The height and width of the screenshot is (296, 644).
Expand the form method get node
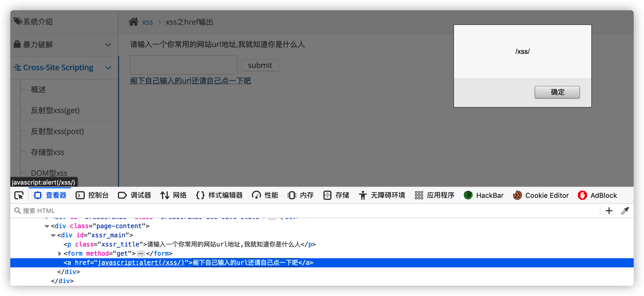click(x=60, y=254)
